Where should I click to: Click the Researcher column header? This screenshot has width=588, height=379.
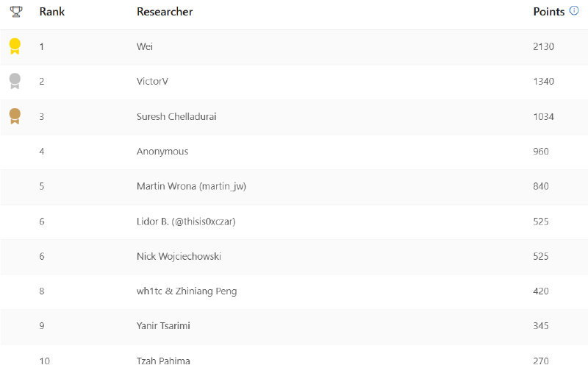pos(165,12)
